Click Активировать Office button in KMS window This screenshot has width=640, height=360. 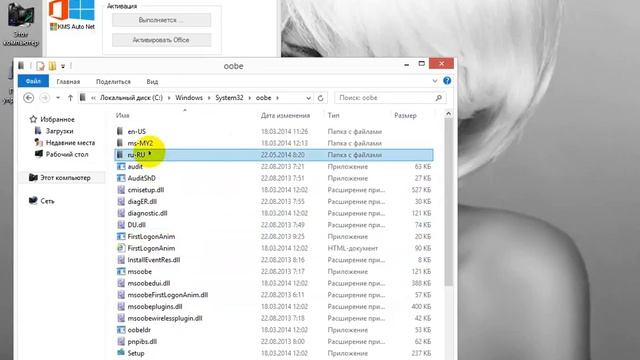pos(162,40)
